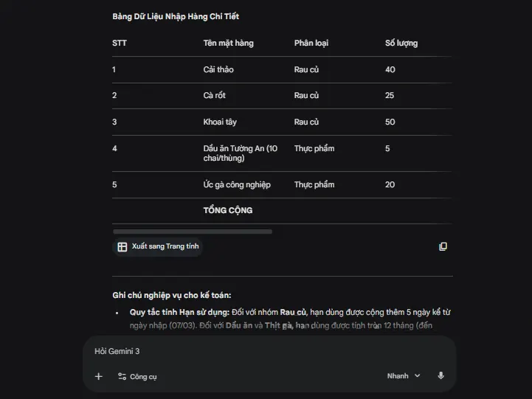This screenshot has width=532, height=399.
Task: Click the tools sliders icon beside Công cụ
Action: click(x=122, y=376)
